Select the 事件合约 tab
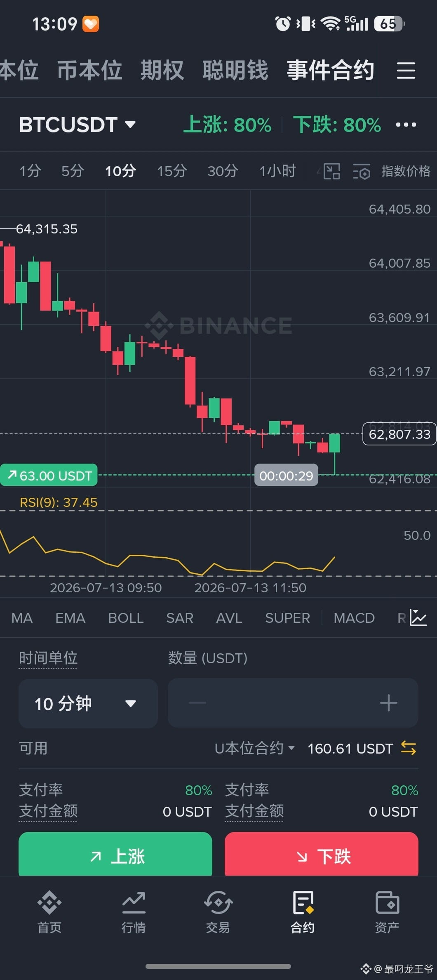This screenshot has height=980, width=437. click(330, 70)
